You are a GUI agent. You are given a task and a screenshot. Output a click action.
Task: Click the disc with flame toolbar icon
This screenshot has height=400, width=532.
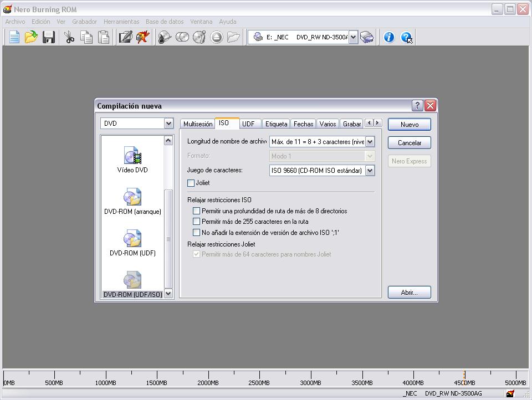click(x=165, y=37)
